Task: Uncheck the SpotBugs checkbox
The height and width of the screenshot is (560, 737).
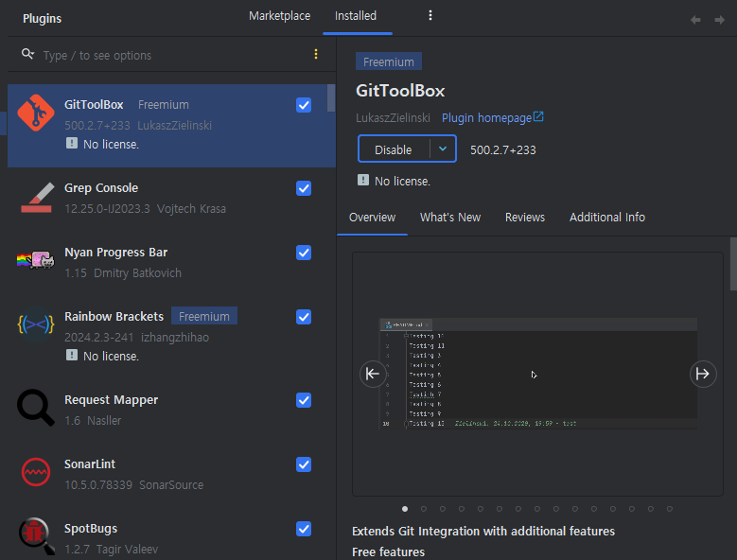Action: [x=304, y=529]
